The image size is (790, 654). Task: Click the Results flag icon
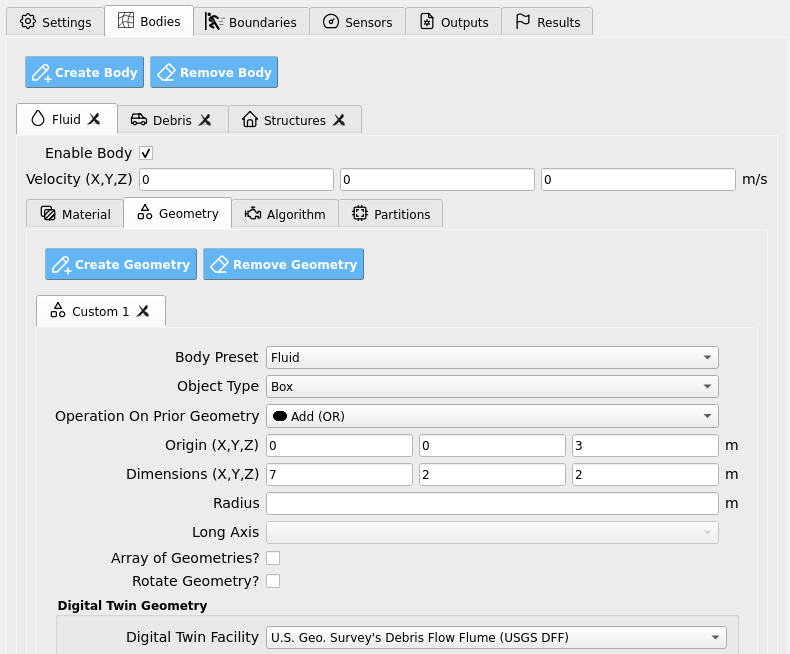tap(522, 21)
